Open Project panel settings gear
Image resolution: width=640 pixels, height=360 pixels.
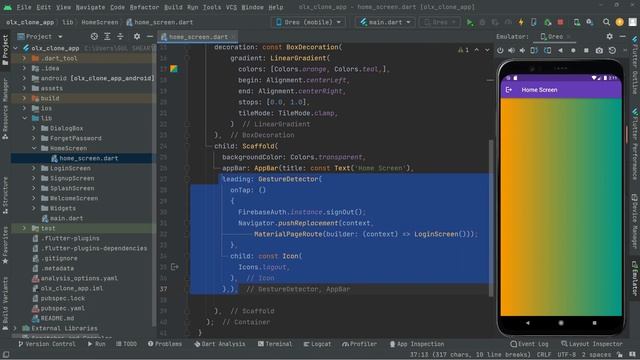point(137,36)
